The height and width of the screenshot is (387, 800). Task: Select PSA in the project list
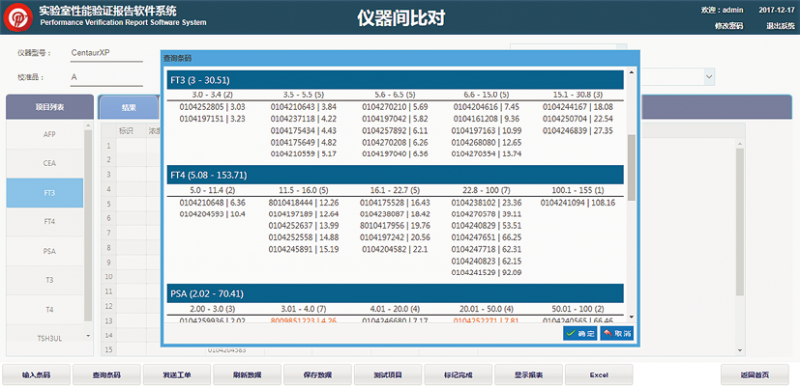click(x=45, y=251)
